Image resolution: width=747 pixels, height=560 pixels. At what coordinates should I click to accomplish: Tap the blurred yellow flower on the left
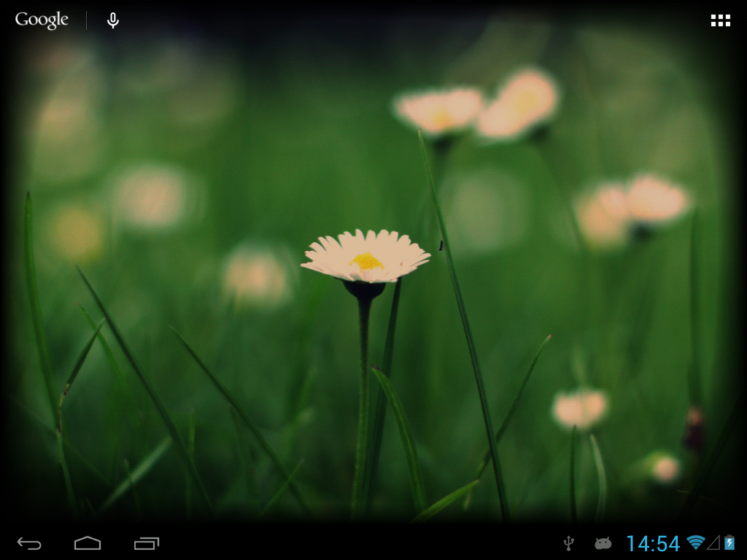click(x=77, y=233)
